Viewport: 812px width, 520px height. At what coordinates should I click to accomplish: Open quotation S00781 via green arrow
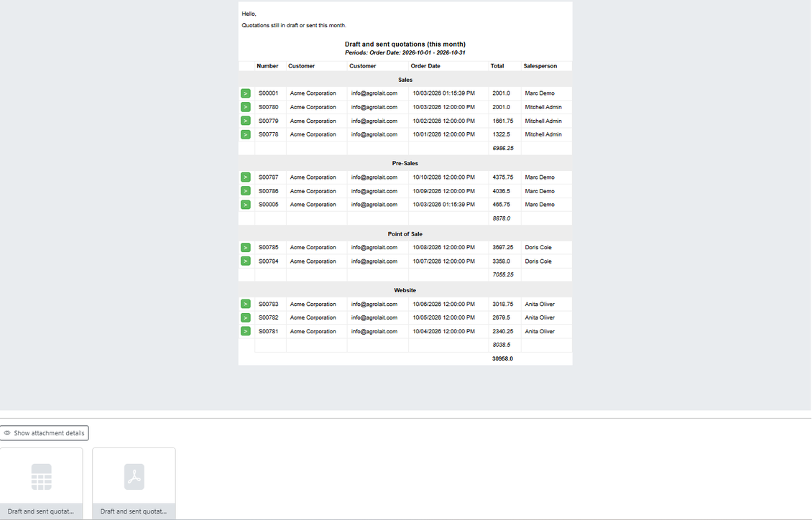tap(246, 331)
